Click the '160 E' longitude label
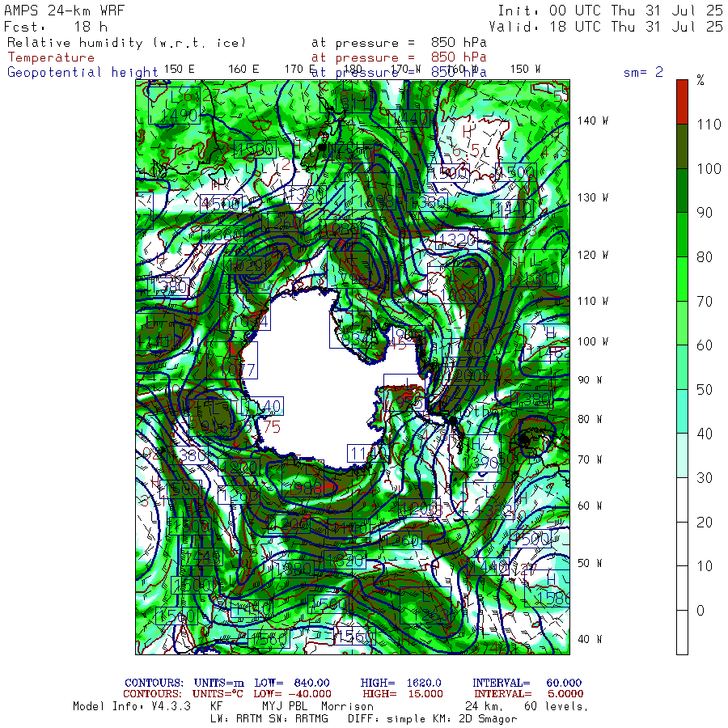The width and height of the screenshot is (728, 728). click(x=243, y=70)
